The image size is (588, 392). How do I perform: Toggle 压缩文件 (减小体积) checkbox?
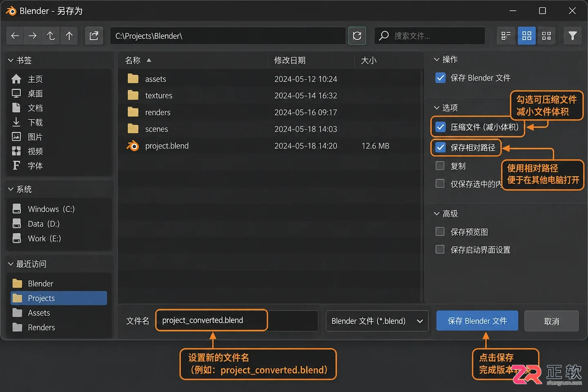(x=441, y=127)
